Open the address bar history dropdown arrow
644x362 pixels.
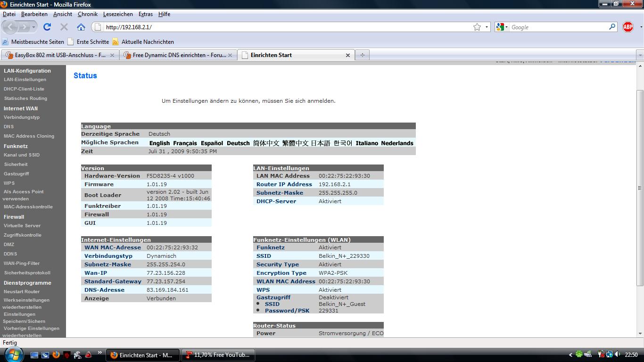[x=487, y=27]
